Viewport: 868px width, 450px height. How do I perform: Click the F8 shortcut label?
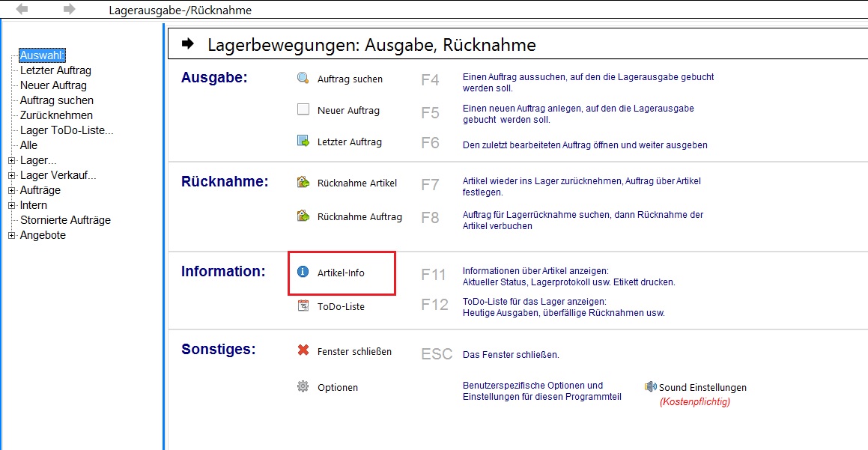430,218
